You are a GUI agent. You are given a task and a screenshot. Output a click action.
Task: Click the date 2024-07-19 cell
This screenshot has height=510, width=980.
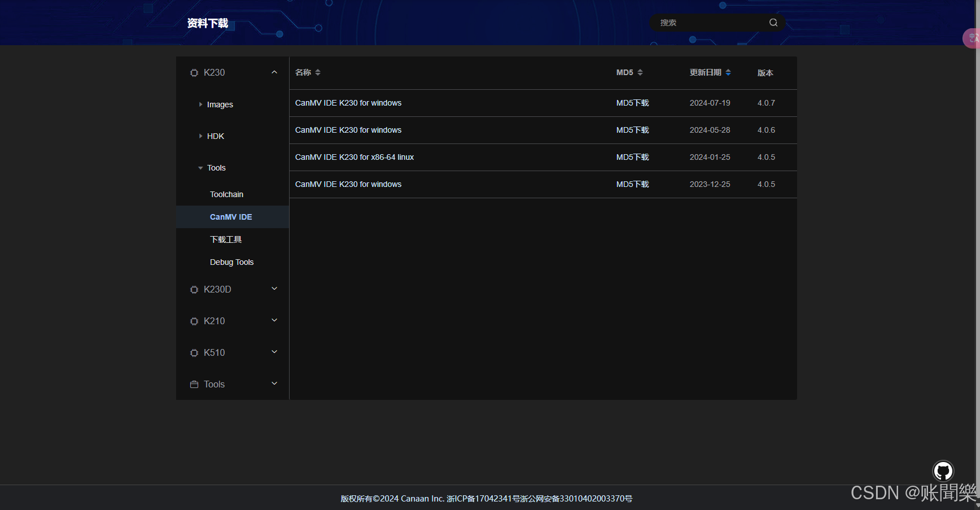pyautogui.click(x=710, y=103)
